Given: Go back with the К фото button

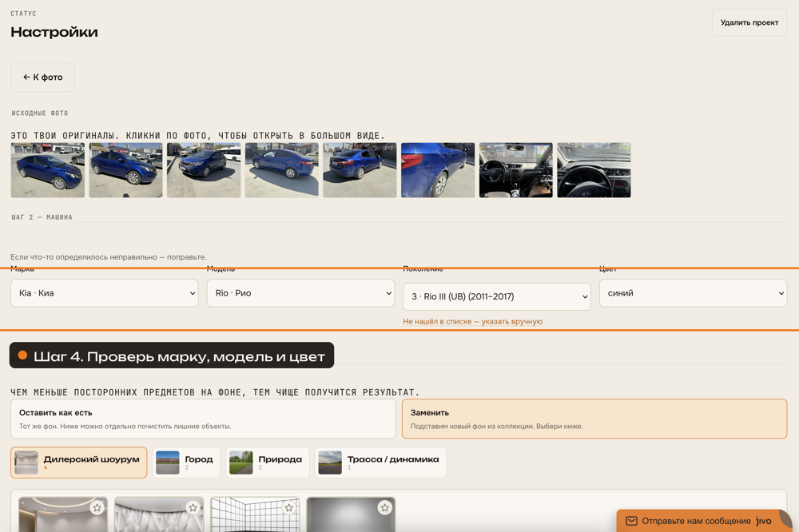Looking at the screenshot, I should click(43, 77).
